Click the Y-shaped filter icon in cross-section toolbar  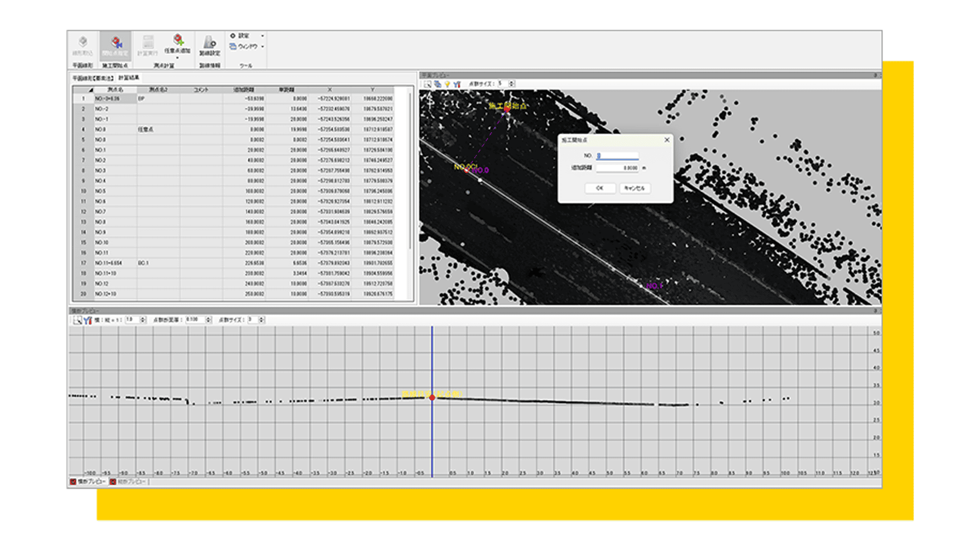coord(88,320)
